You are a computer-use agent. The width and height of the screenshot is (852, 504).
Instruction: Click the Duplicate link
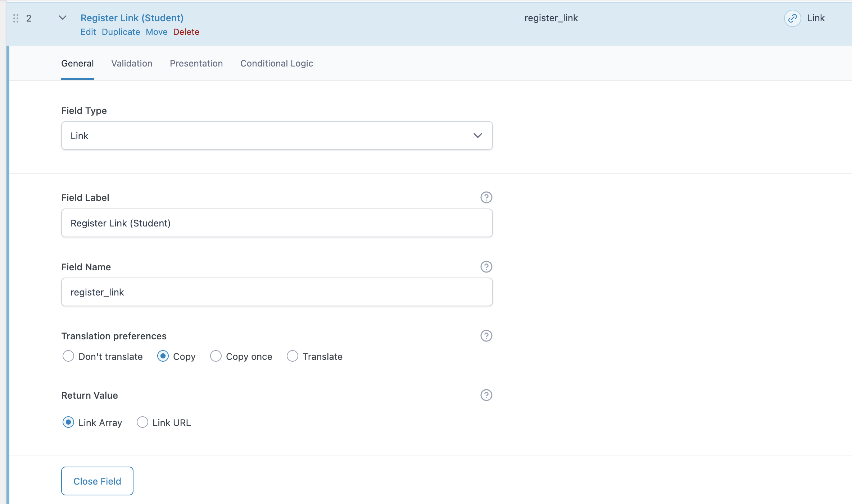pos(121,32)
